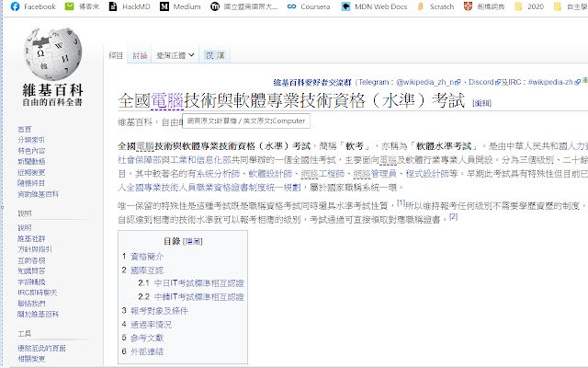
Task: Open sidebar link 關於維基百科
Action: [39, 314]
